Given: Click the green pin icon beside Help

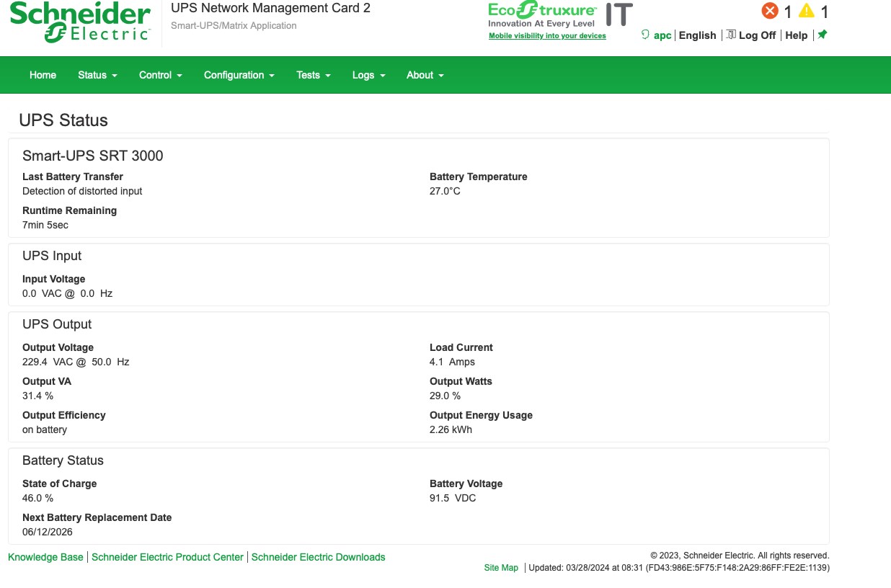Looking at the screenshot, I should pos(823,35).
